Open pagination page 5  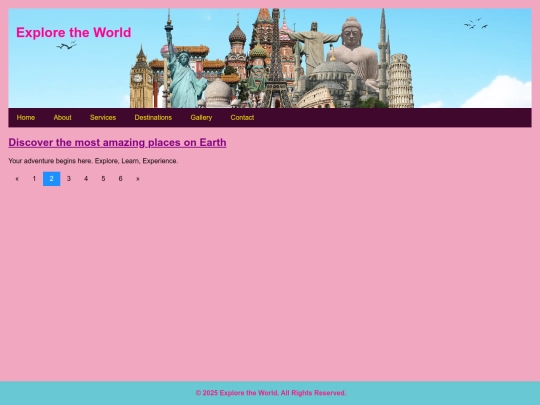(103, 179)
